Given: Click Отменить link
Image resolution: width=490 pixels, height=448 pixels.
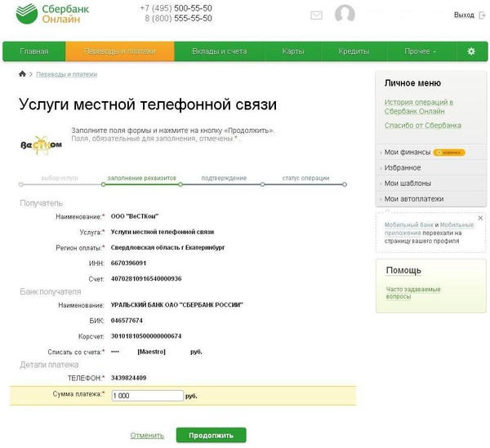Looking at the screenshot, I should 147,435.
